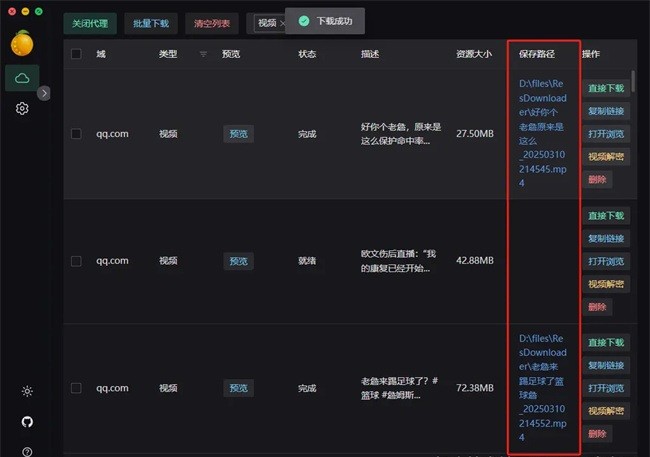Switch theme with the sun icon

[x=26, y=391]
